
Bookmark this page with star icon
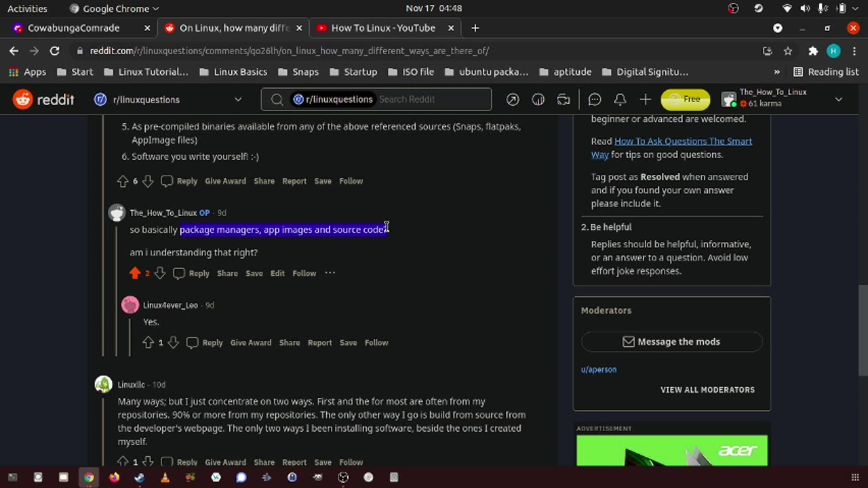788,51
